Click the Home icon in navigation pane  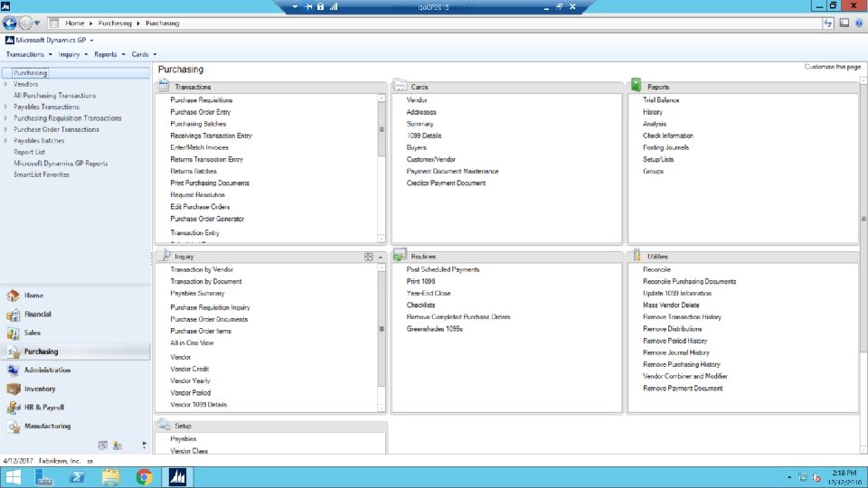click(14, 296)
